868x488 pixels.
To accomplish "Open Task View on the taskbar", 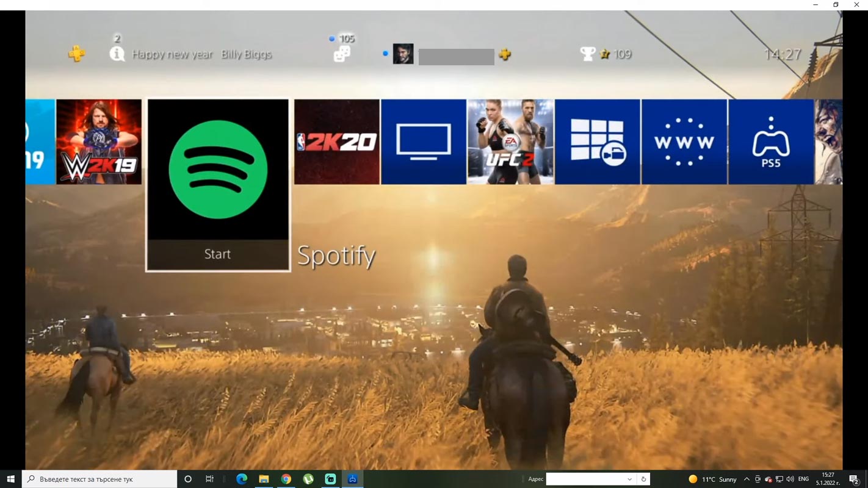I will (209, 479).
